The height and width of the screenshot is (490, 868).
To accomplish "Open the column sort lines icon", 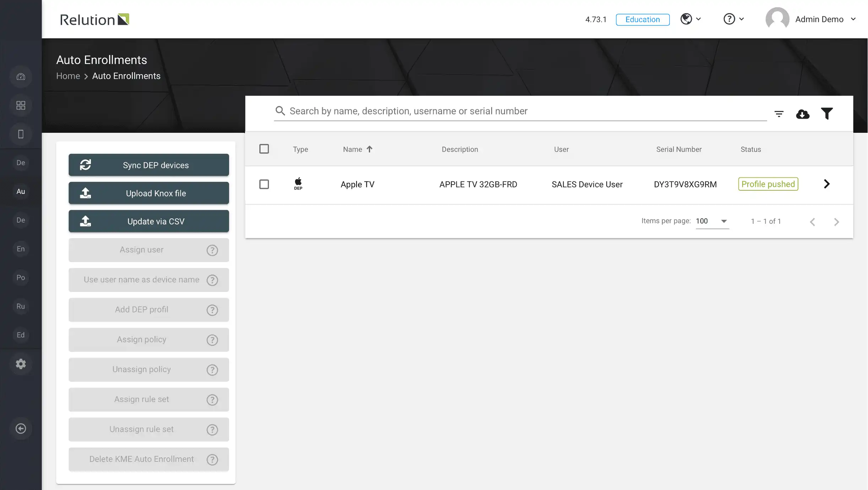I will (779, 114).
